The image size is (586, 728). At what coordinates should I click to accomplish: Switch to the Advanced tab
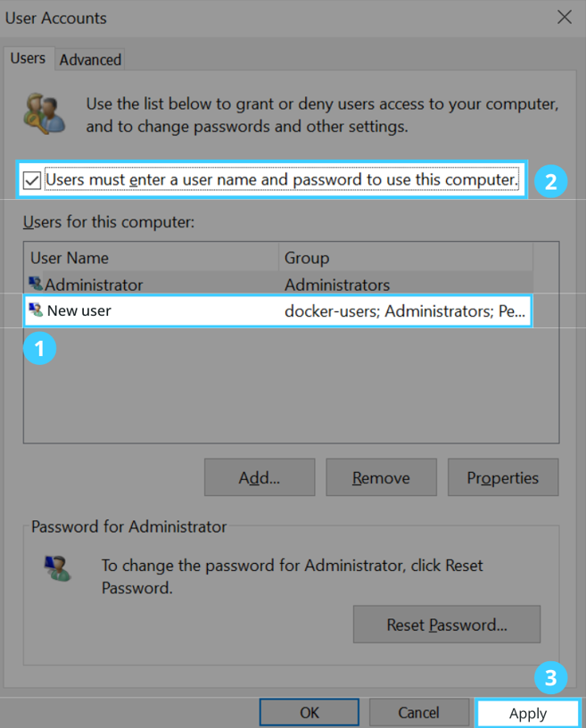[90, 60]
